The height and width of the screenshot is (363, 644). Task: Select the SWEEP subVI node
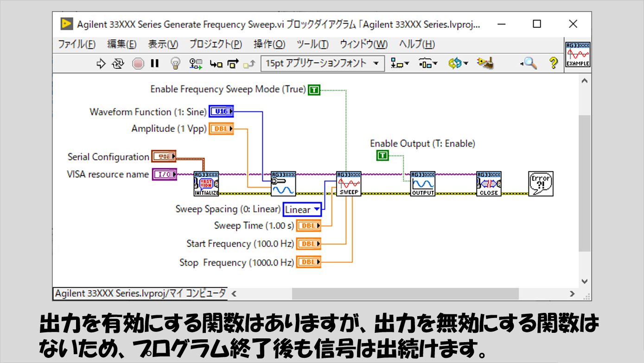(349, 184)
